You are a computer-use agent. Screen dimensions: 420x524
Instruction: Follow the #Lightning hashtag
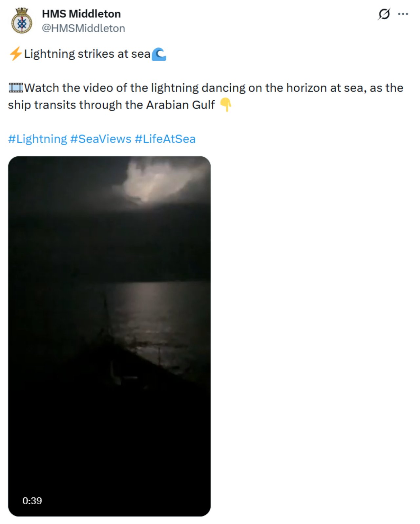point(37,139)
